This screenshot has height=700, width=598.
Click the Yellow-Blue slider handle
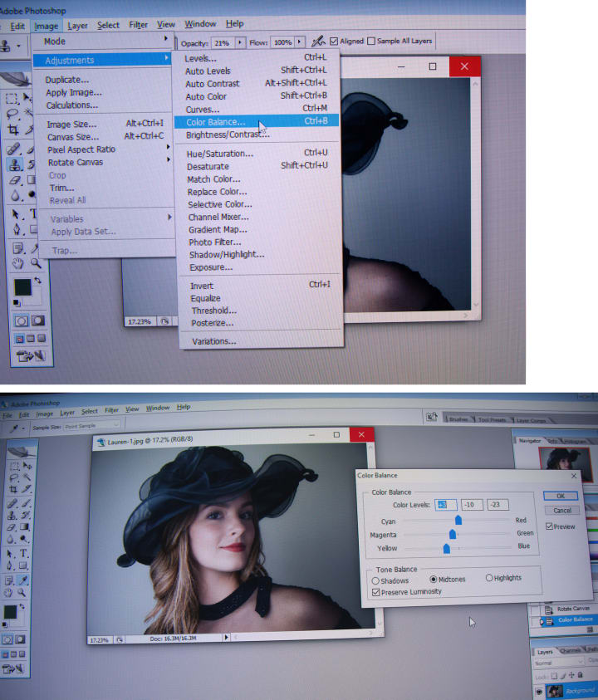(x=447, y=548)
